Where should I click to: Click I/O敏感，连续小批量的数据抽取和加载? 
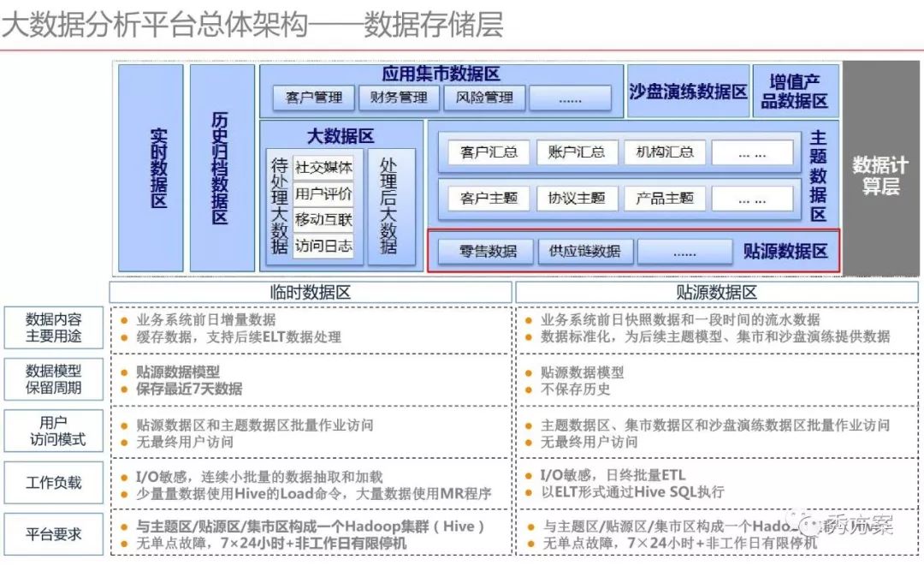(259, 477)
